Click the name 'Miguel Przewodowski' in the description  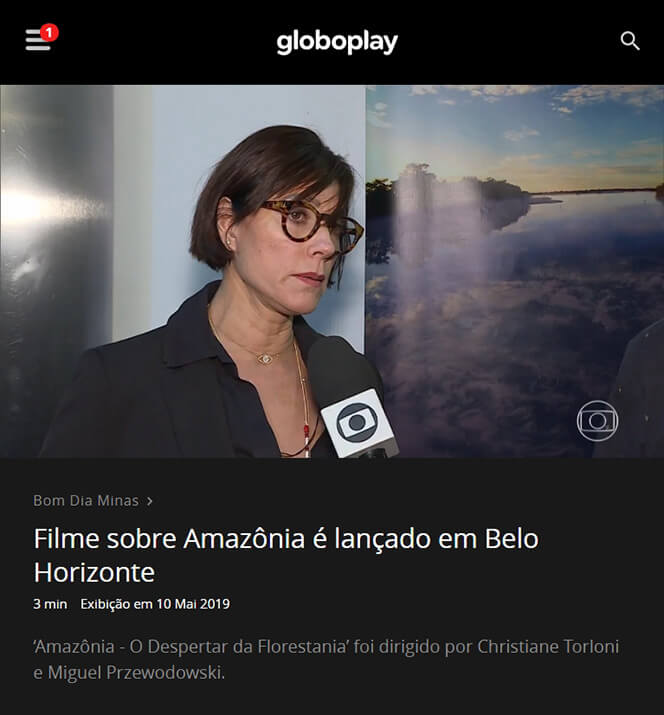pos(136,673)
